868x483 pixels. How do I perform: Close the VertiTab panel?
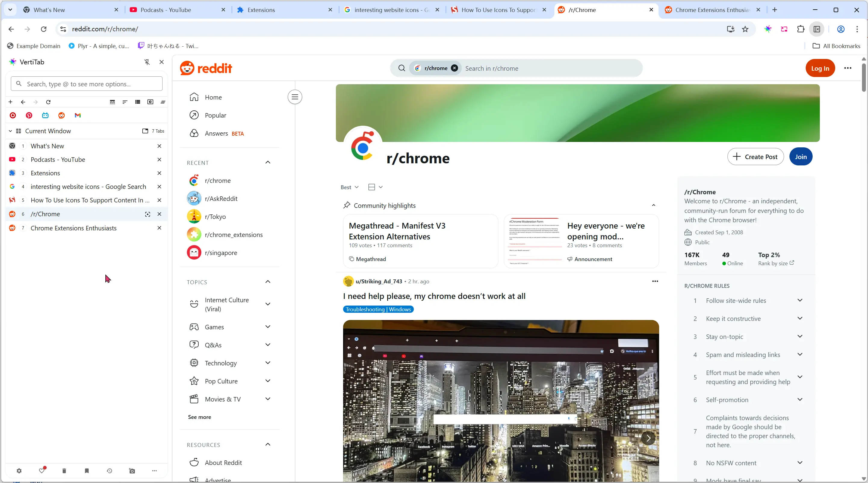click(x=161, y=62)
